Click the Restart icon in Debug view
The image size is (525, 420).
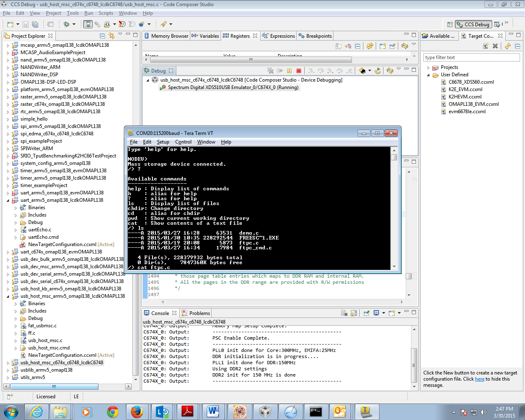(378, 71)
